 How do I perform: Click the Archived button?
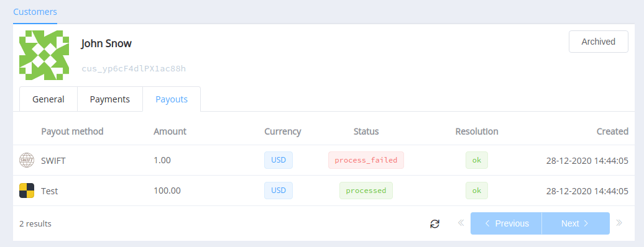click(599, 42)
